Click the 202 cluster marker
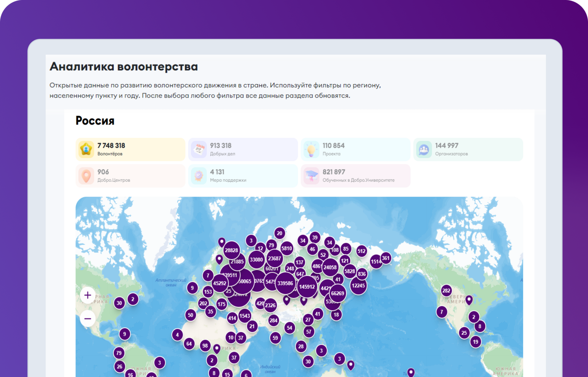 pyautogui.click(x=203, y=303)
